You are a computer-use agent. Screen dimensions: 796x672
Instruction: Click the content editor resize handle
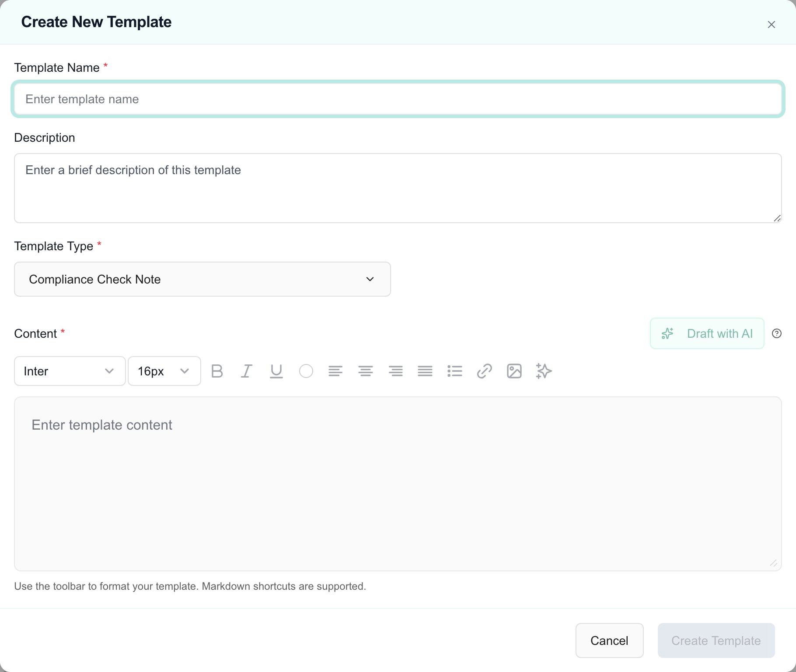coord(773,563)
